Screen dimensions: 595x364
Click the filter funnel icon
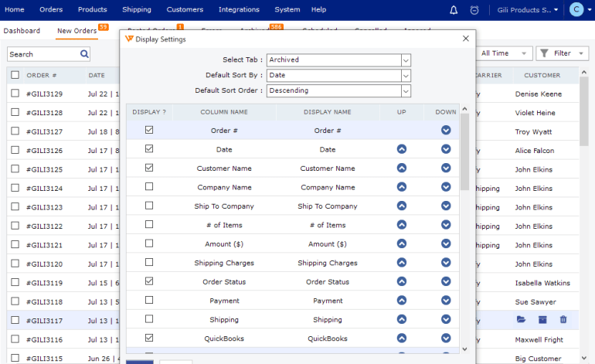(x=544, y=53)
